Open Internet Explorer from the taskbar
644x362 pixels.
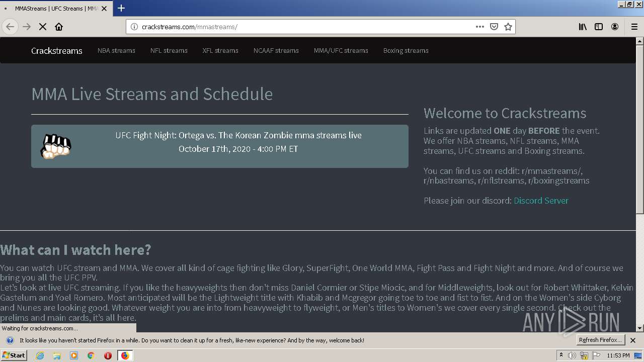(x=40, y=355)
